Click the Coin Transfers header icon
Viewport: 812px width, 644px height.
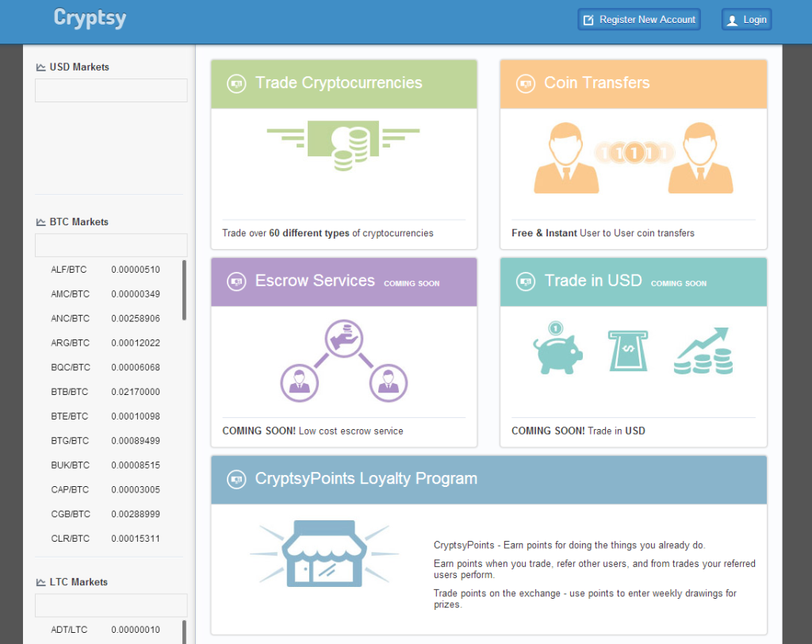pyautogui.click(x=526, y=83)
